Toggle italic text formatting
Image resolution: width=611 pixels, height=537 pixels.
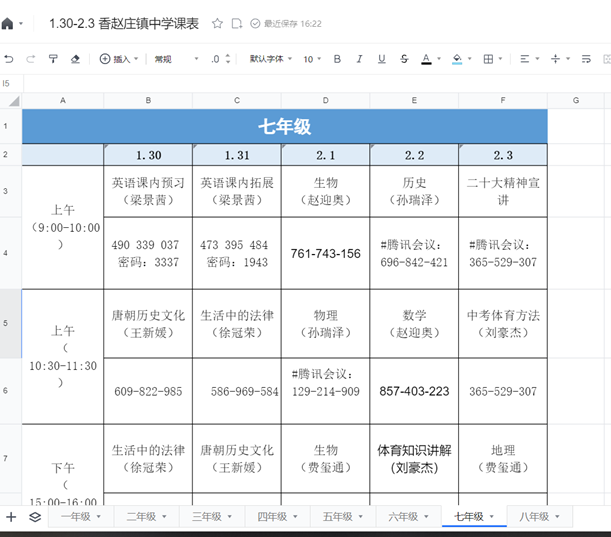pos(359,59)
